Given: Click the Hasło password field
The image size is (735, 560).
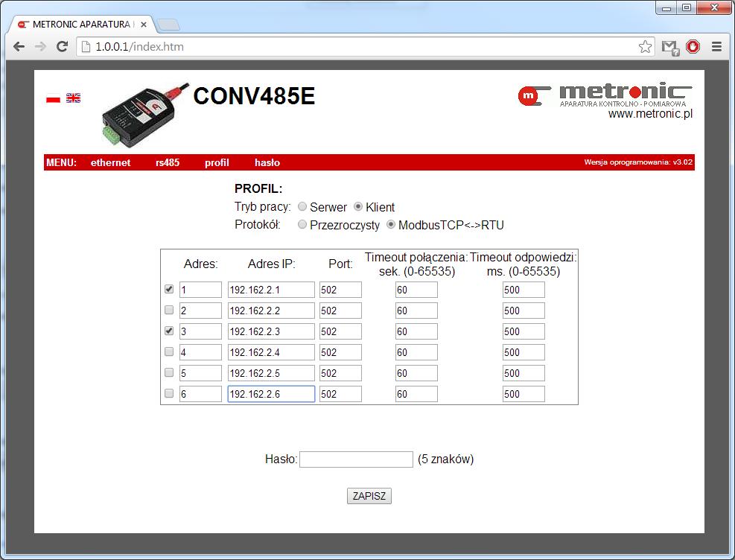Looking at the screenshot, I should tap(356, 459).
